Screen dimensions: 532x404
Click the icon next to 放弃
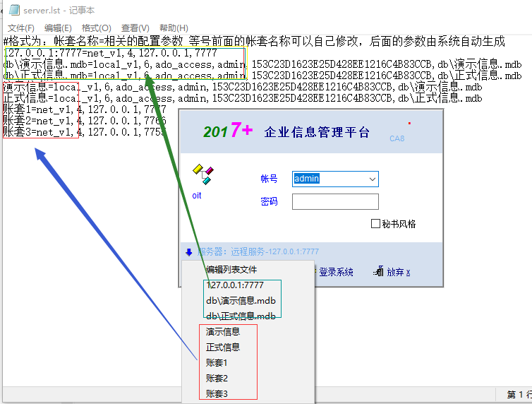click(x=379, y=272)
